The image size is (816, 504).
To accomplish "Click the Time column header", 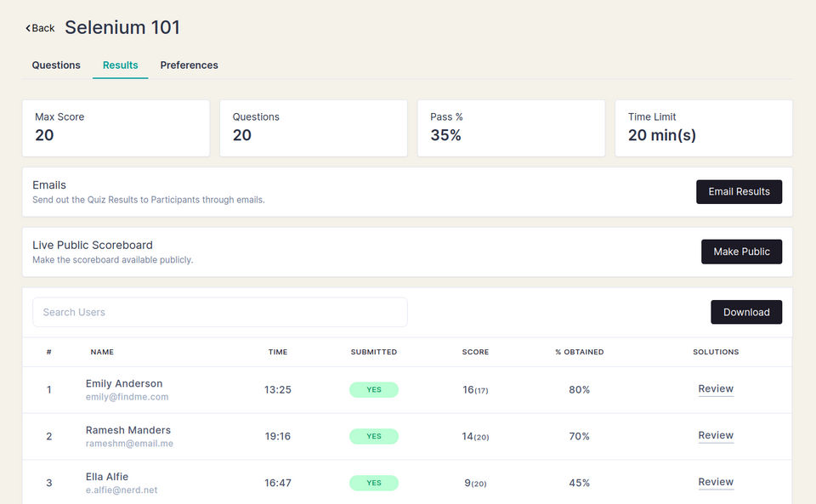I will [278, 352].
